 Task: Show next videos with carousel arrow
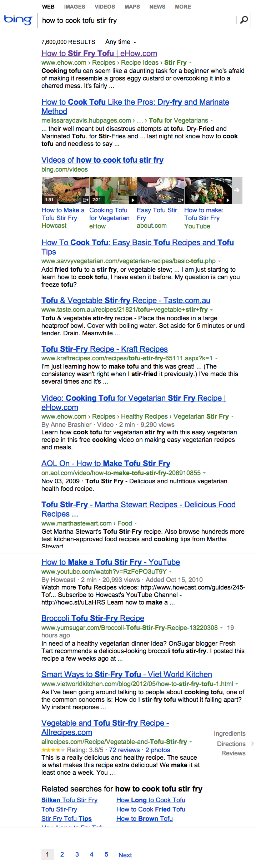point(237,190)
